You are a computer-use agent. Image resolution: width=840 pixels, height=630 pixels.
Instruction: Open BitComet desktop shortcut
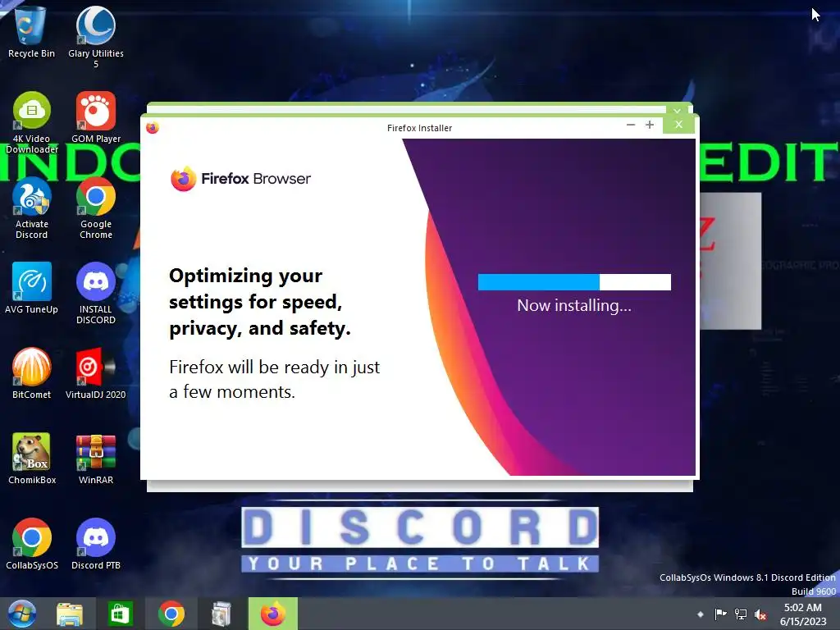32,373
